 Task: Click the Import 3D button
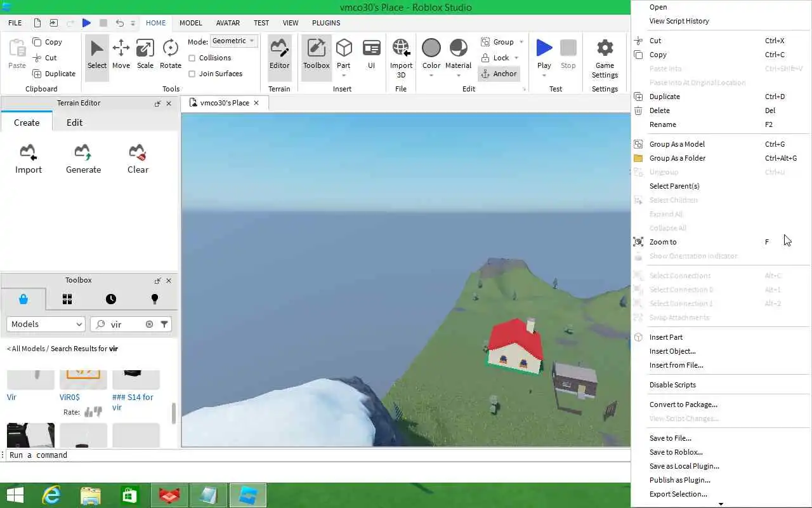click(401, 58)
